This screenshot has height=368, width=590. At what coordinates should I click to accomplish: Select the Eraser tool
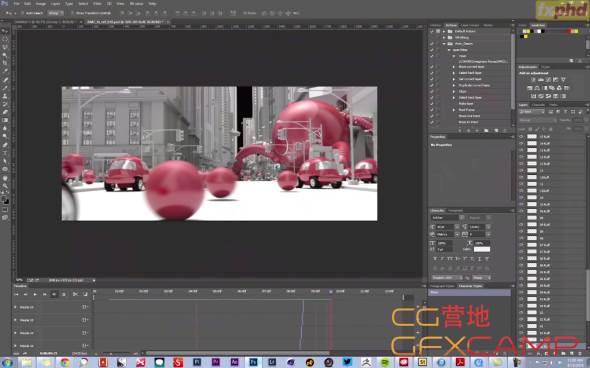(5, 112)
